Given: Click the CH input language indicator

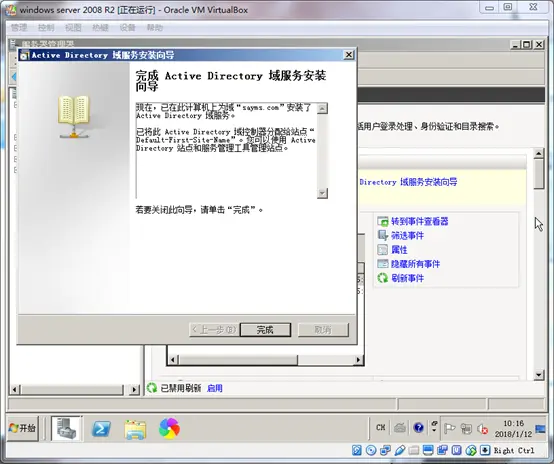Looking at the screenshot, I should (x=381, y=428).
